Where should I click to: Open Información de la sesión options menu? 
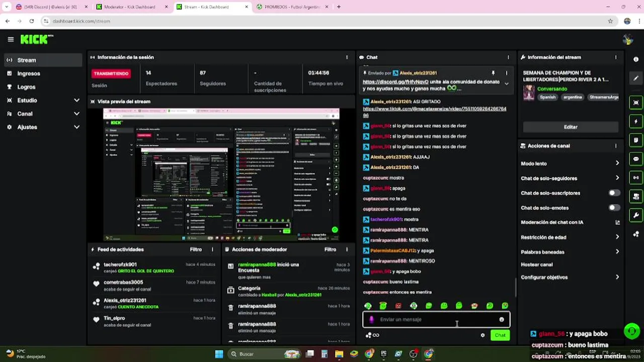pos(347,57)
